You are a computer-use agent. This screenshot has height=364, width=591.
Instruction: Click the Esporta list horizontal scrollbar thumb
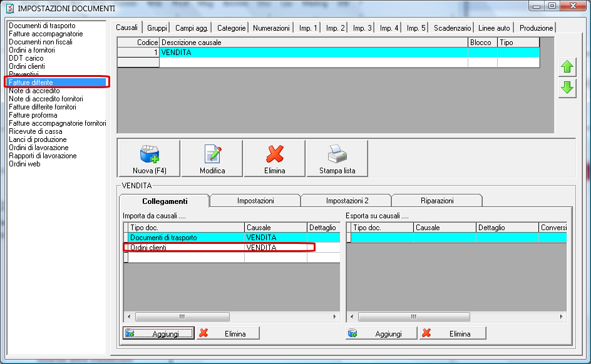point(414,316)
